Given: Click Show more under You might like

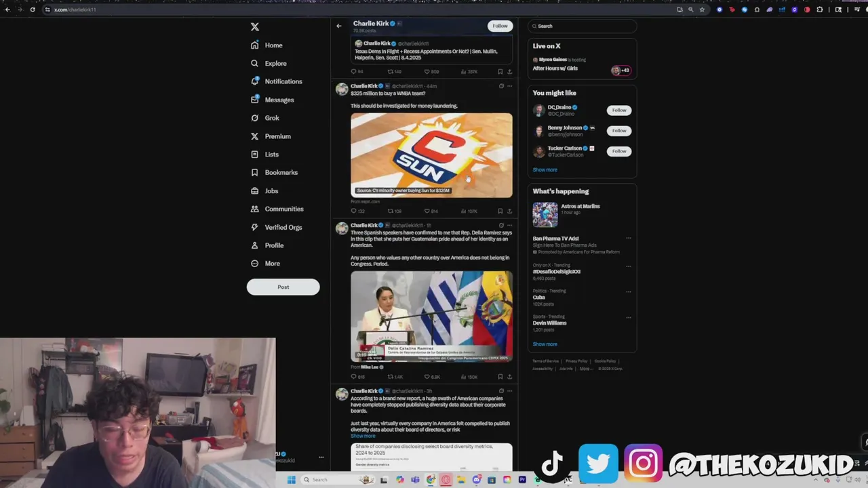Looking at the screenshot, I should pos(545,170).
